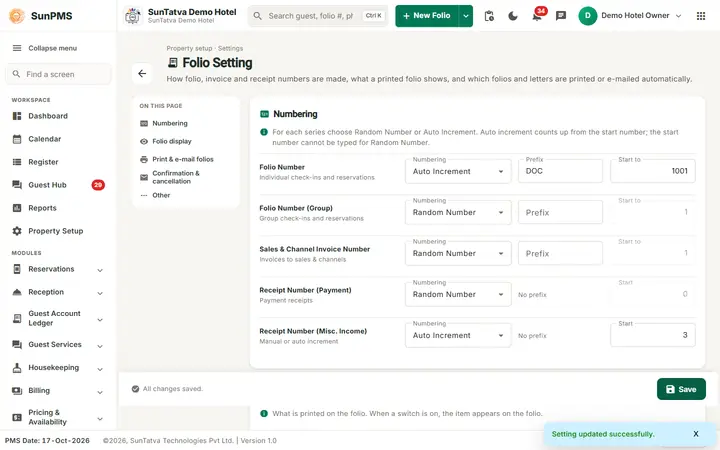Click the Guest Account Ledger icon
The image size is (720, 450).
[17, 318]
